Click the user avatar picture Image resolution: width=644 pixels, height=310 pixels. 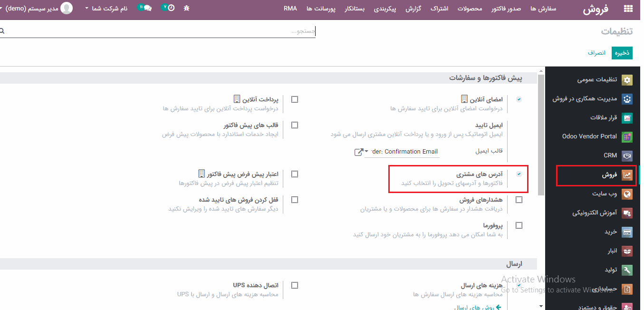point(67,8)
